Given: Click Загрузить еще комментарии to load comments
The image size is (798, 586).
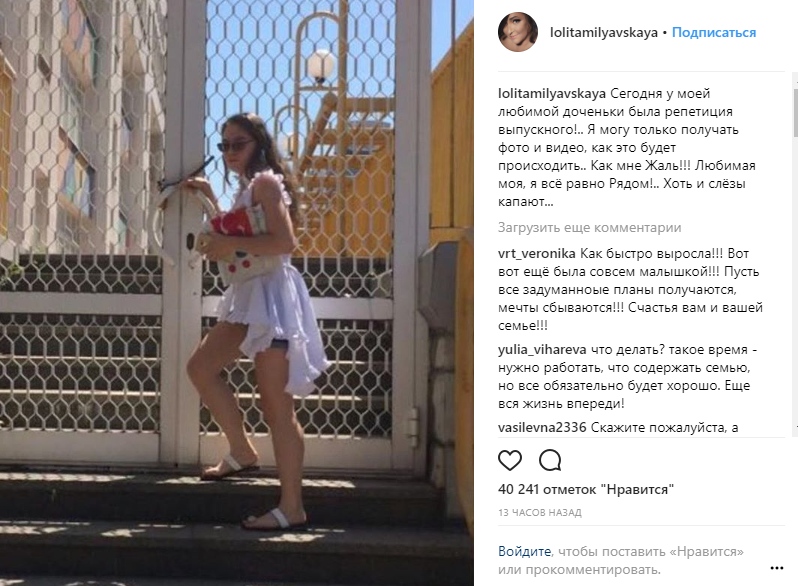Looking at the screenshot, I should pyautogui.click(x=589, y=228).
